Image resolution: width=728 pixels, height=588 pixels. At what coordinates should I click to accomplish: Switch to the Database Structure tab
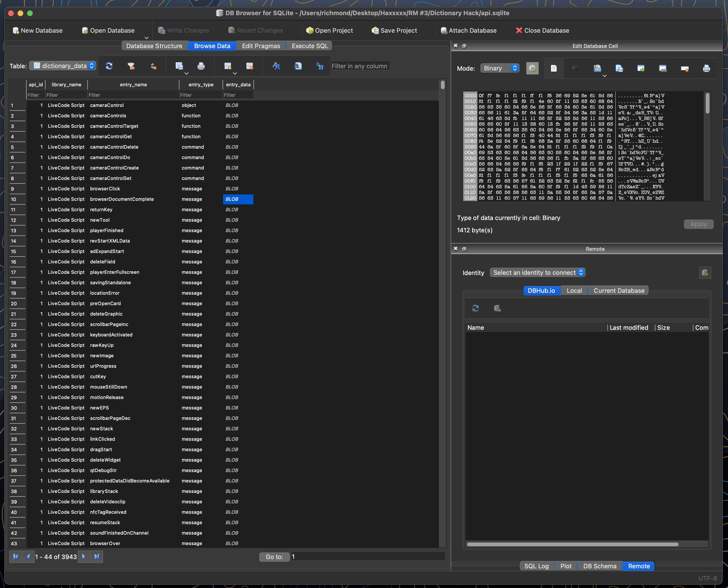coord(154,45)
